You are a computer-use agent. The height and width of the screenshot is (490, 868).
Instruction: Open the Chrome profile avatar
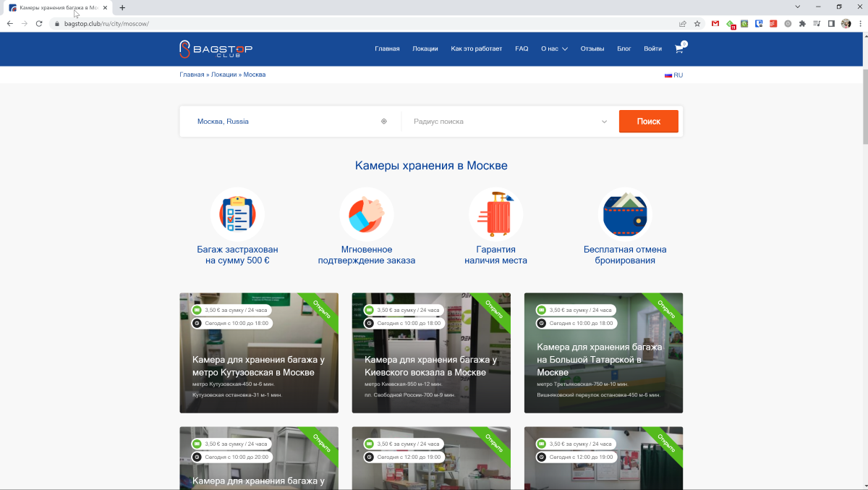click(846, 23)
